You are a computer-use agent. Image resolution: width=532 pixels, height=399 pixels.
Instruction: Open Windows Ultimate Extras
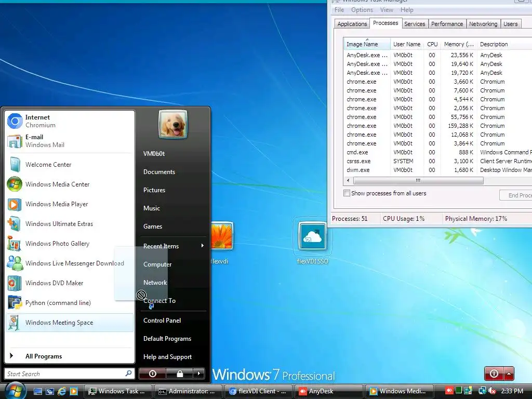tap(70, 223)
